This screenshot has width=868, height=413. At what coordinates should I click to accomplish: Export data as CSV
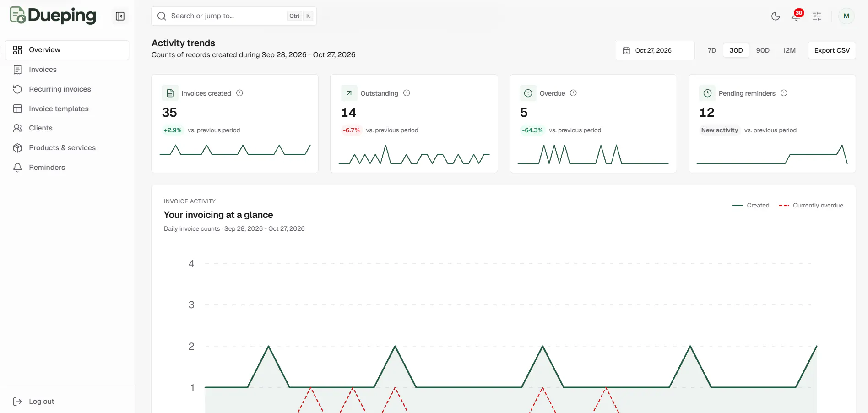point(832,50)
